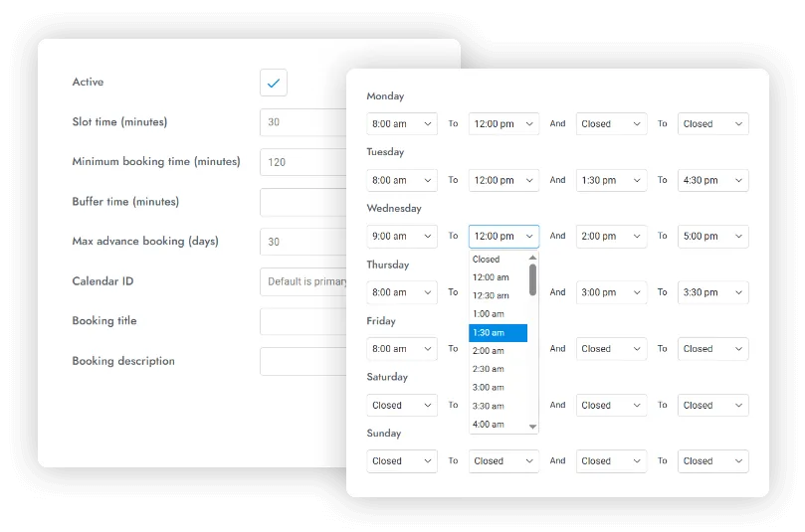
Task: Open Tuesday 12:00 pm end dropdown
Action: click(x=503, y=180)
